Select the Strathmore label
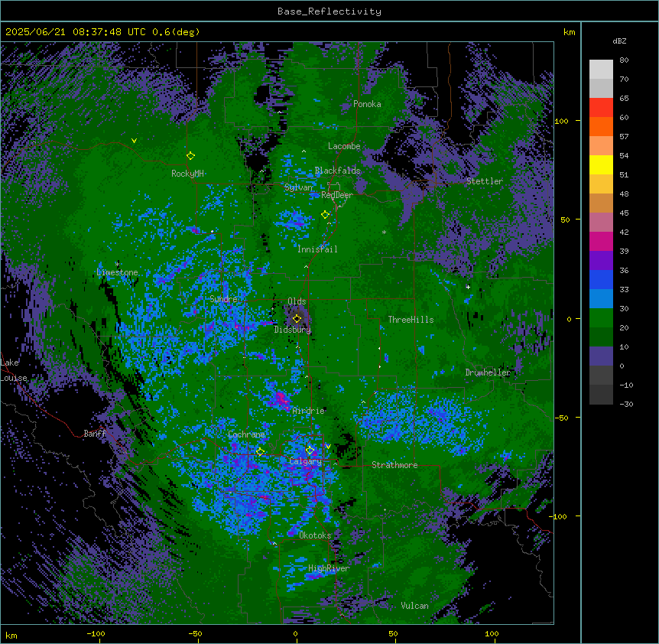Screen dimensions: 659x644 [394, 465]
